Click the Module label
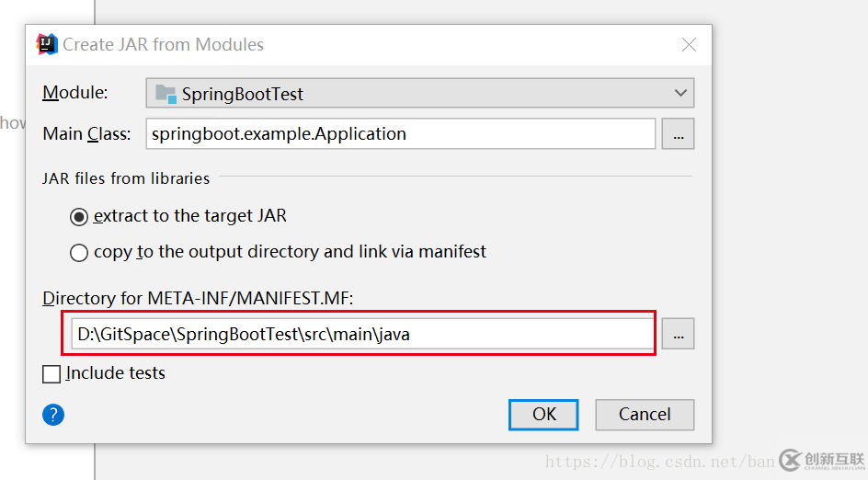Image resolution: width=868 pixels, height=480 pixels. pyautogui.click(x=75, y=93)
